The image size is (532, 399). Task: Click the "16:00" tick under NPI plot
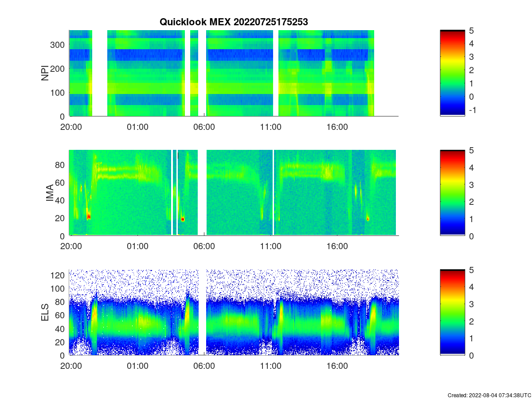(337, 127)
